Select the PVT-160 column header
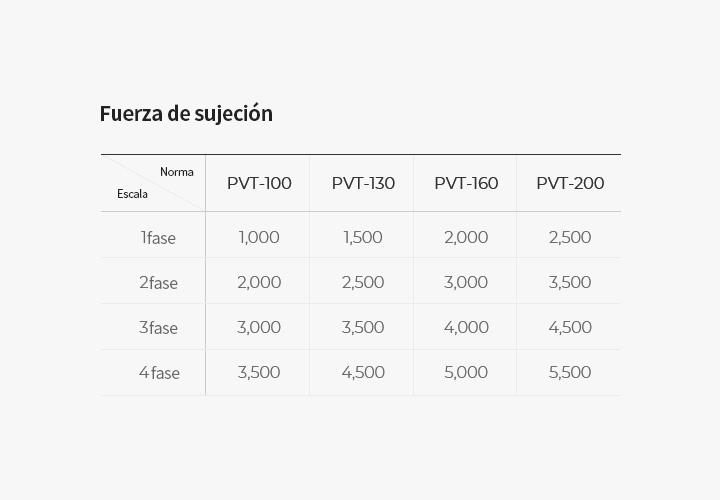This screenshot has width=720, height=500. (466, 183)
